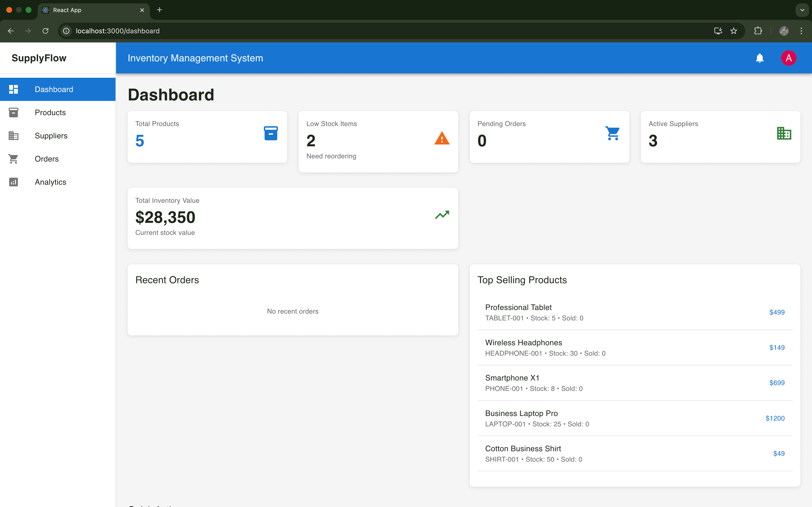Select Dashboard in the sidebar
This screenshot has height=507, width=812.
point(54,90)
